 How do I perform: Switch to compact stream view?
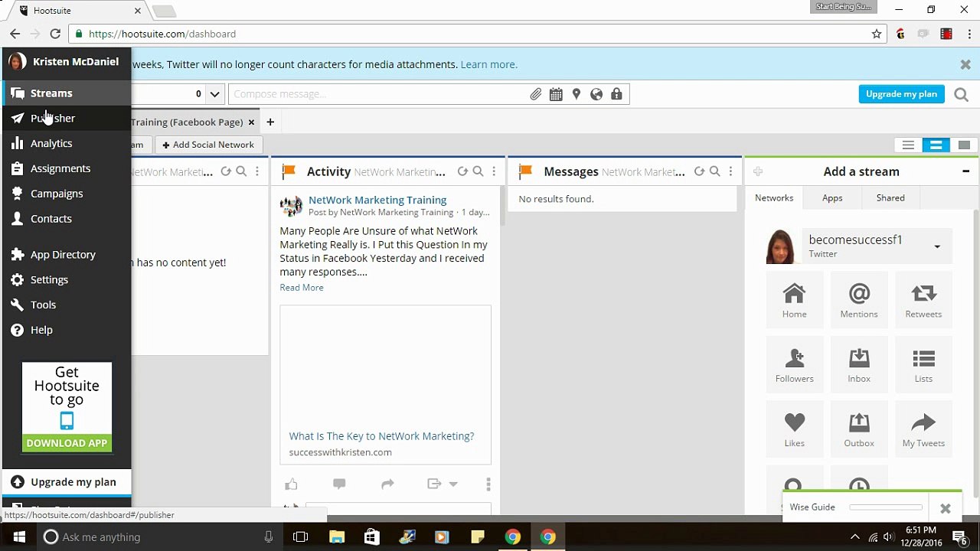click(x=908, y=145)
